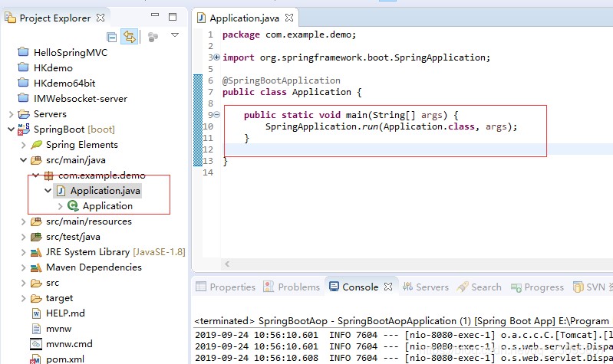Click the Application class run icon

(x=73, y=206)
